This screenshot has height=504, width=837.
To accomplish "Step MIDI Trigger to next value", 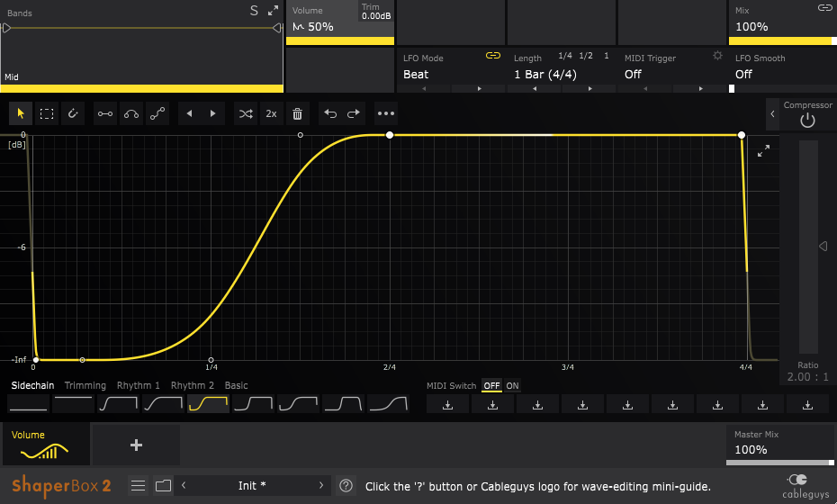I will (x=700, y=88).
